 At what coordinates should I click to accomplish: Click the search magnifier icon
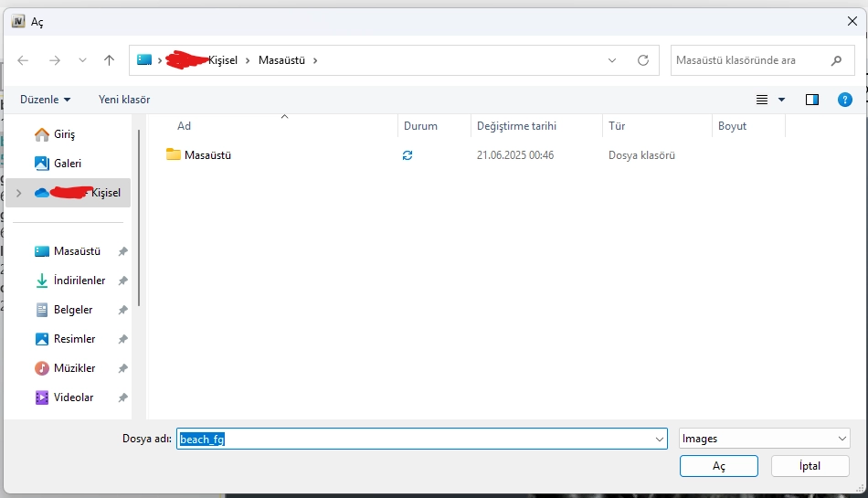point(836,60)
